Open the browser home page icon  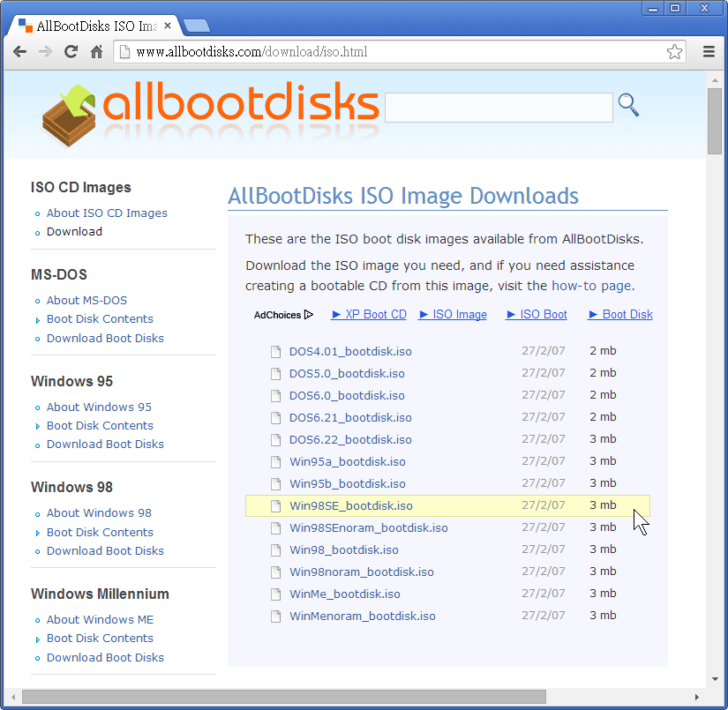tap(96, 51)
